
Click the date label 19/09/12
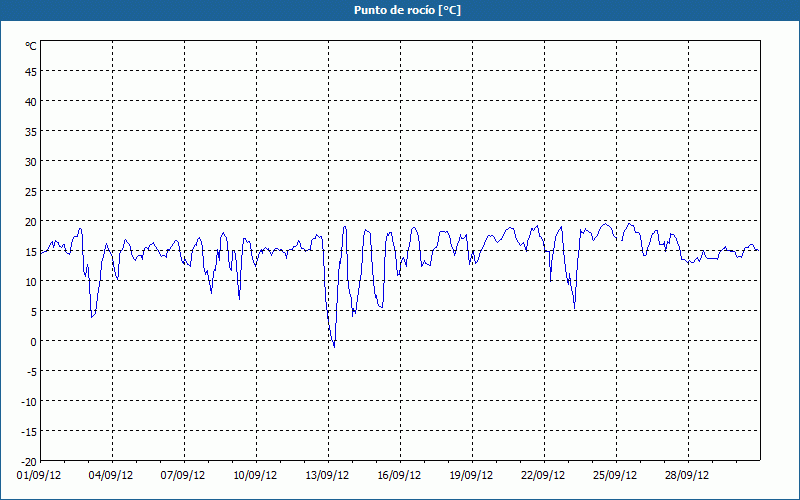[471, 476]
